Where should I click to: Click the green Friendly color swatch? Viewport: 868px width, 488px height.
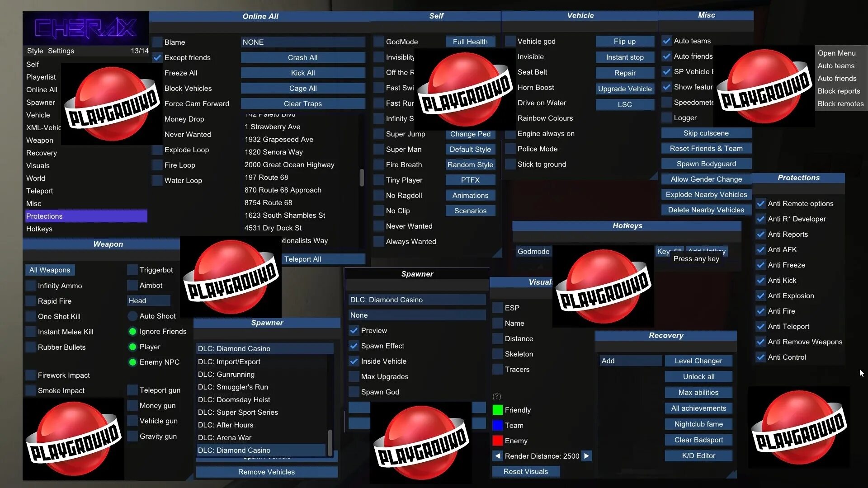click(497, 410)
